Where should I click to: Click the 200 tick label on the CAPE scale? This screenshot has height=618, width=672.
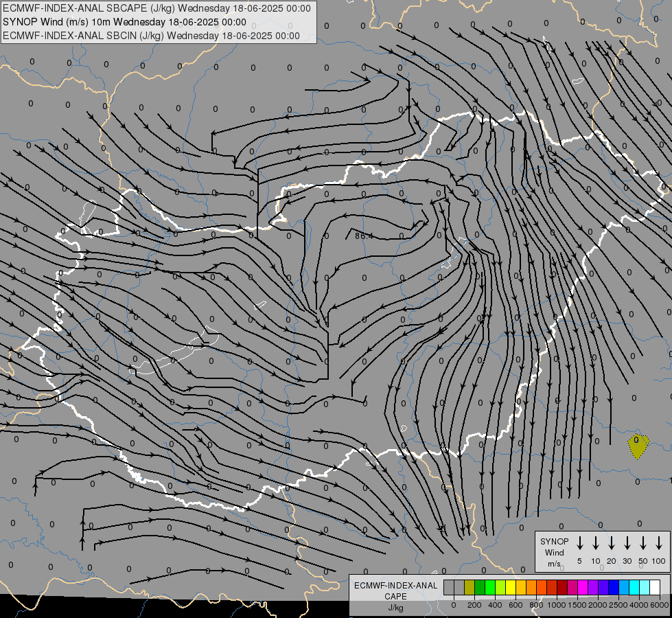pos(474,605)
